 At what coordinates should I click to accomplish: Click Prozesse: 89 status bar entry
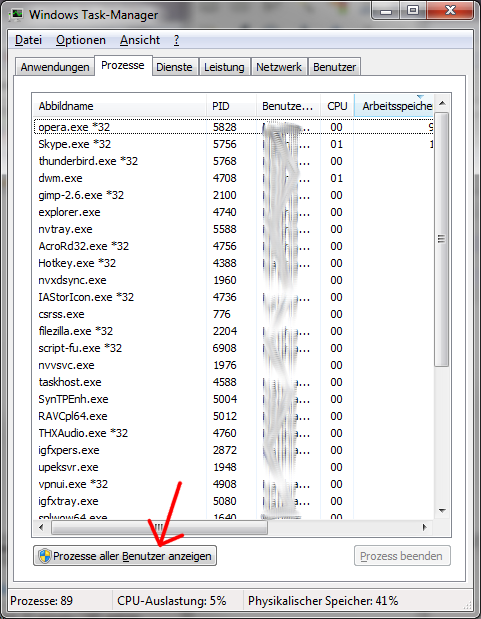click(x=41, y=601)
